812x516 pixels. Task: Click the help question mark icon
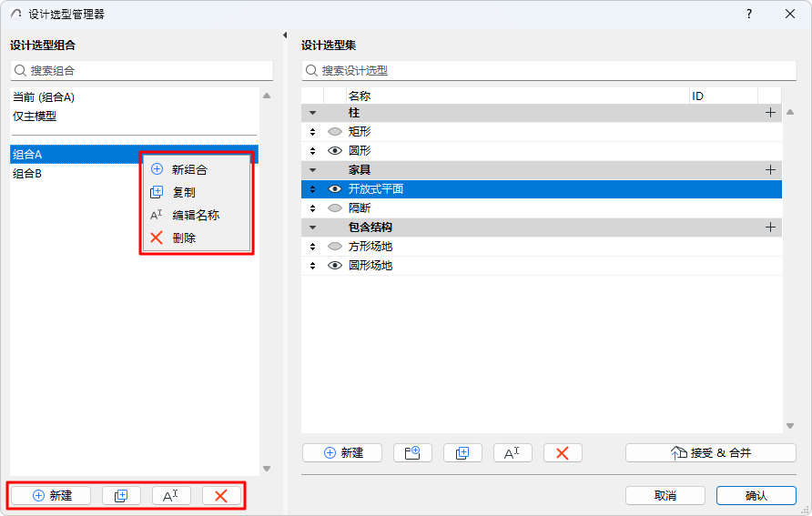pos(749,14)
